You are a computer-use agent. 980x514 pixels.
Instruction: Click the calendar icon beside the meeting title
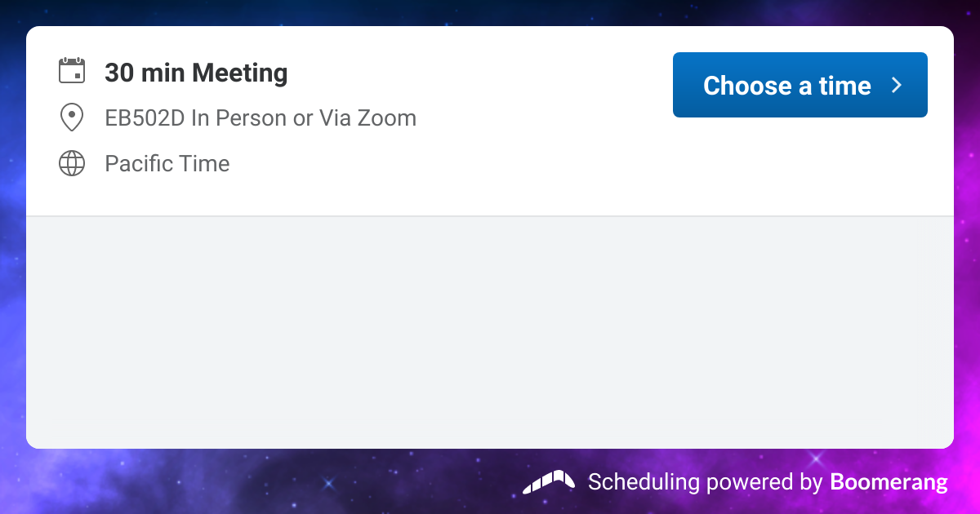click(x=72, y=71)
